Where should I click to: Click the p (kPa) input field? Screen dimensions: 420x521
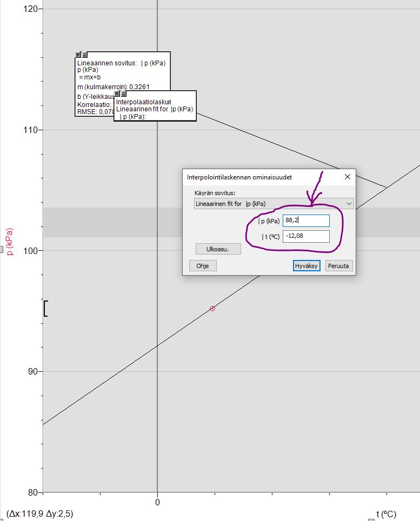tap(306, 221)
